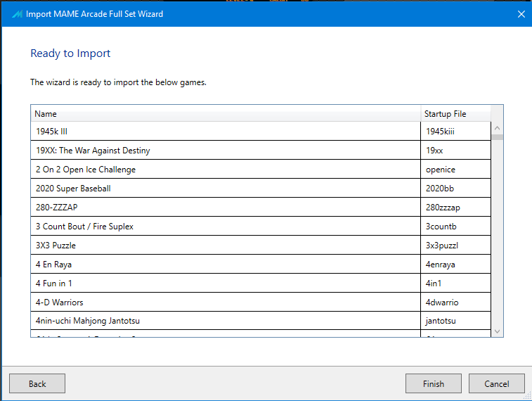Click the '2020bb' startup file cell

pos(455,189)
